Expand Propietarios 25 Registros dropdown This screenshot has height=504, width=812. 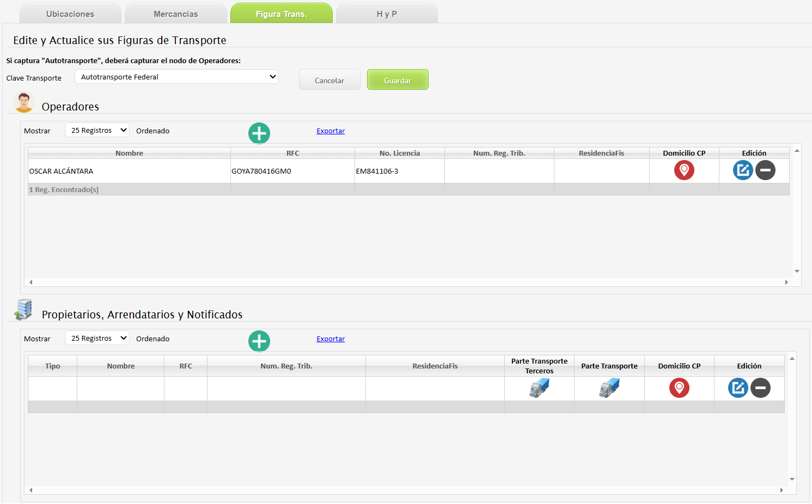tap(97, 338)
